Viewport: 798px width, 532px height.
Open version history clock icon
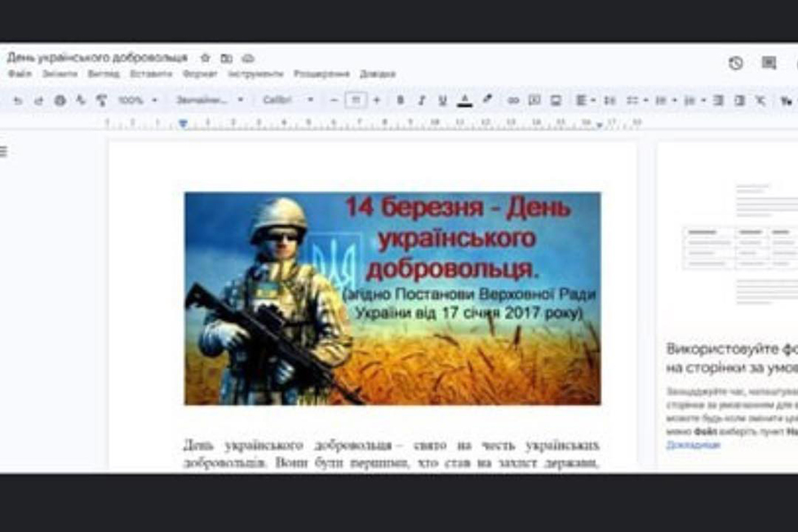tap(735, 63)
